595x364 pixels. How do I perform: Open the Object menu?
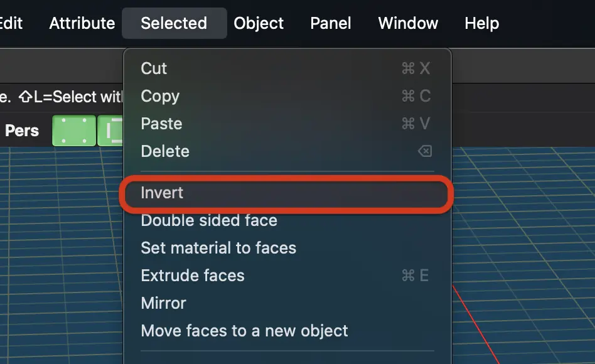click(259, 23)
